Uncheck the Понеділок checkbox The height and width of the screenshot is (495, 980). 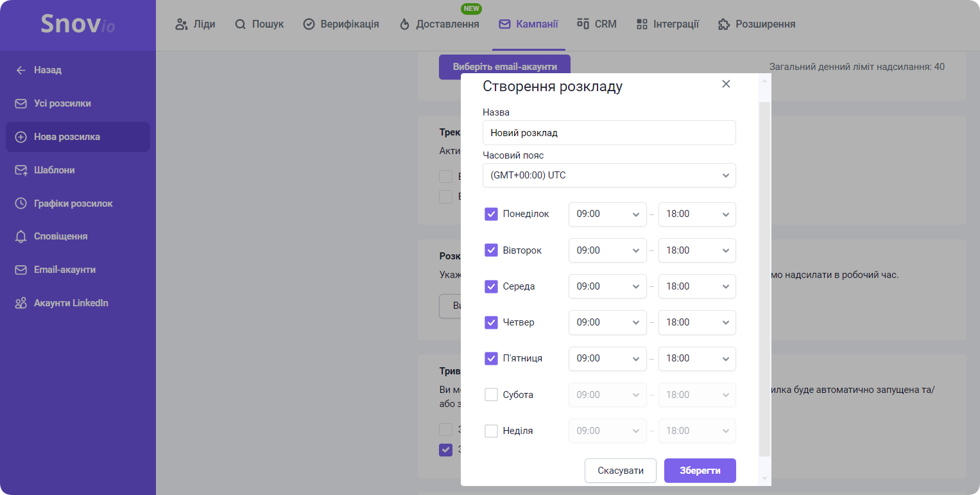491,214
